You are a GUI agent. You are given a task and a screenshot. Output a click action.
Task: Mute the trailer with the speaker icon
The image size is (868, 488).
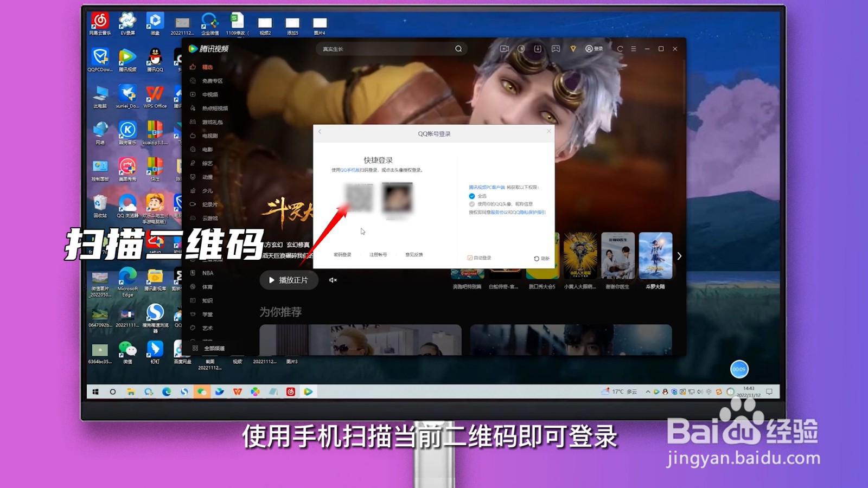(x=333, y=280)
